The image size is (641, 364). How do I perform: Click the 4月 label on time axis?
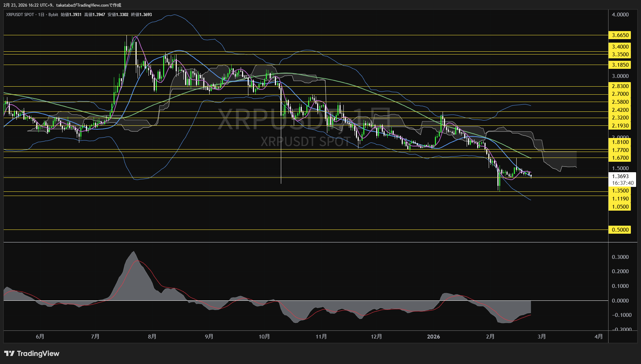tap(598, 337)
